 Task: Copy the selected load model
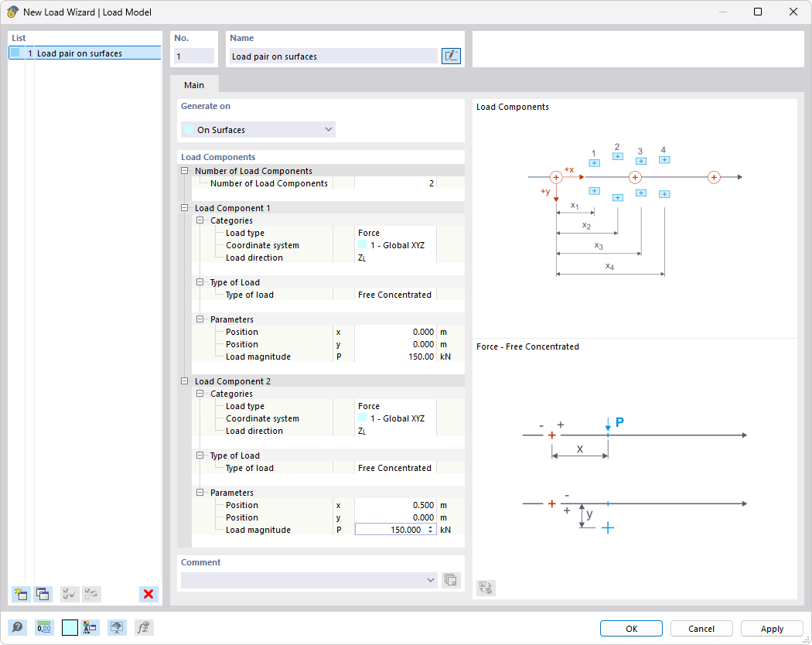coord(43,594)
